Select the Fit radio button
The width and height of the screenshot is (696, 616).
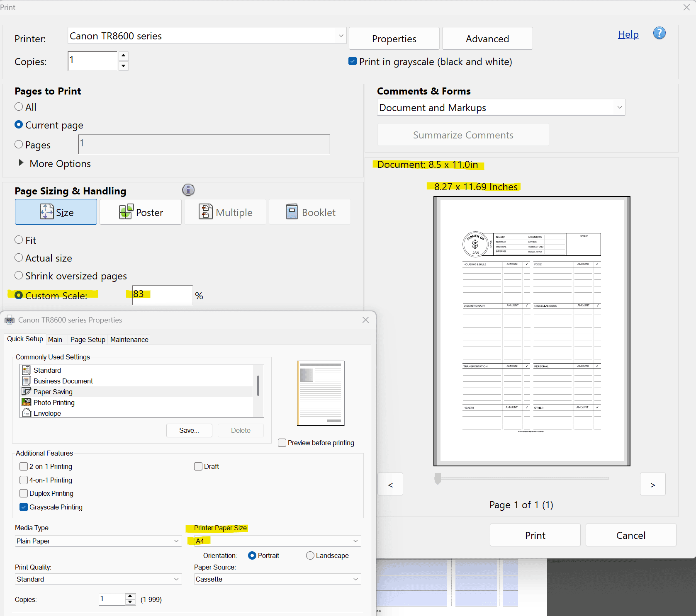pos(19,240)
